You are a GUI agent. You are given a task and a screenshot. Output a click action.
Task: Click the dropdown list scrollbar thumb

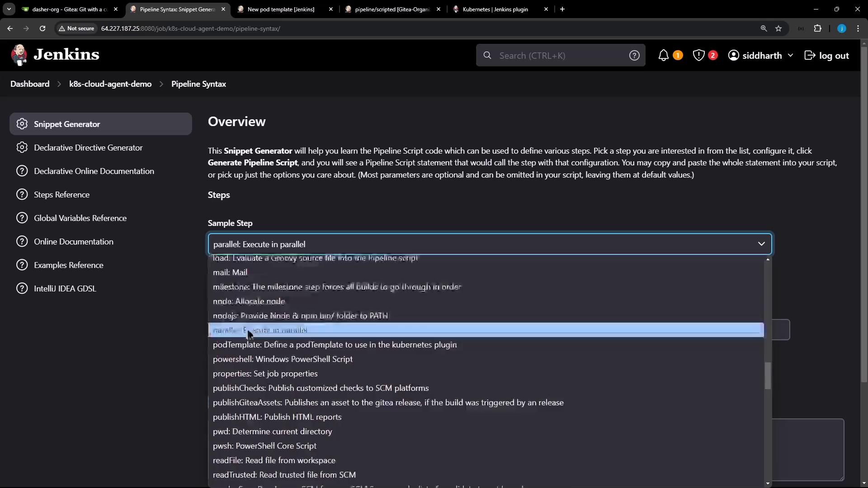768,375
